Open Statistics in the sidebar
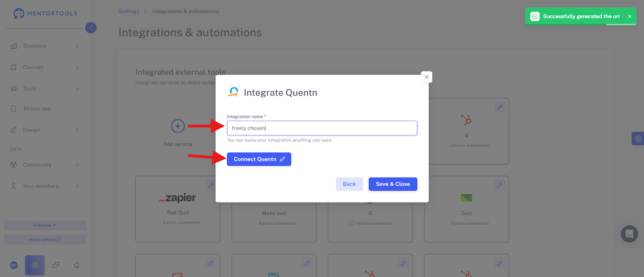Viewport: 644px width, 277px height. click(35, 46)
